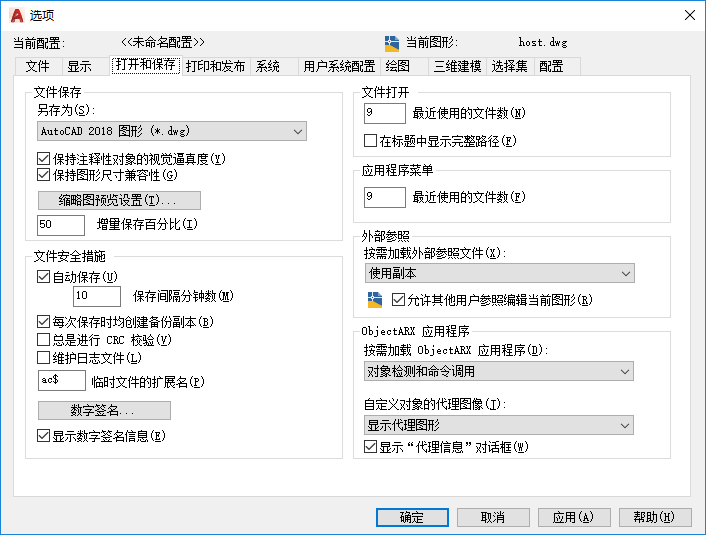The height and width of the screenshot is (535, 706).
Task: Toggle 保持注释性对象的视觉逼真度 checkbox
Action: pyautogui.click(x=43, y=159)
